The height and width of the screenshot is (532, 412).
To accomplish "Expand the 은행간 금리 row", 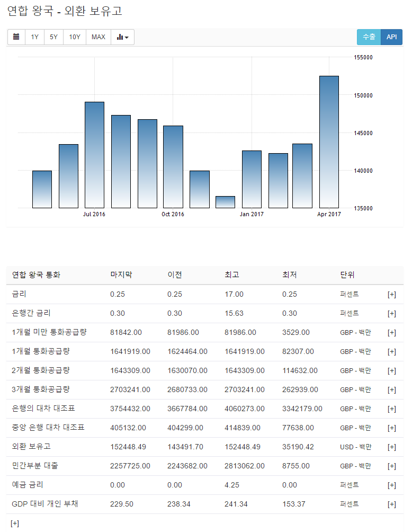I will point(391,314).
